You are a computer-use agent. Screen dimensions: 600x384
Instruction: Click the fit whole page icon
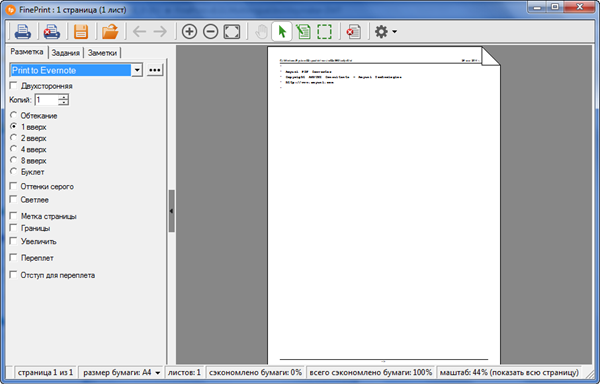point(232,31)
